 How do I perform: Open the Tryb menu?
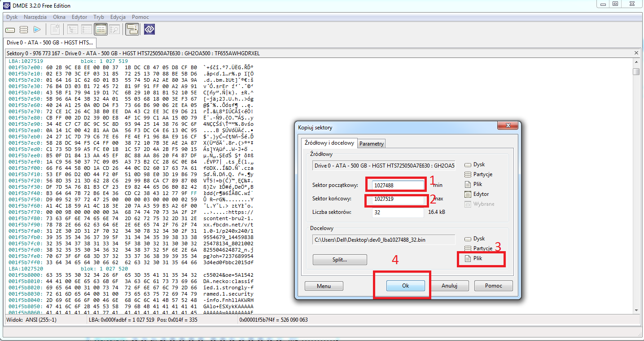[99, 17]
